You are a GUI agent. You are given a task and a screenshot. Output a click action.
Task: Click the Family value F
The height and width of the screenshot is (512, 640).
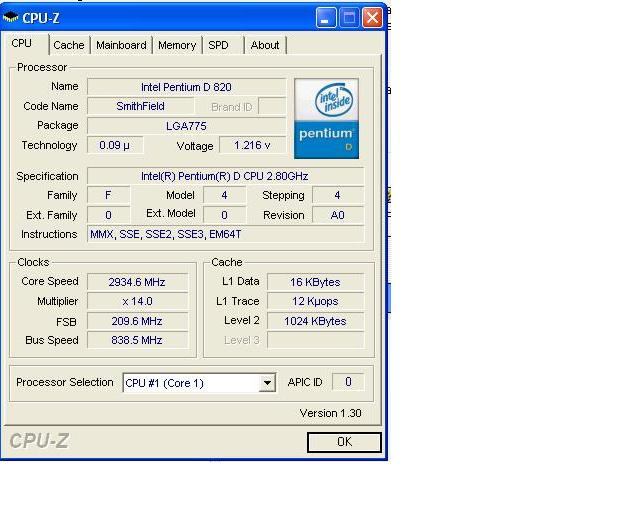pos(108,195)
